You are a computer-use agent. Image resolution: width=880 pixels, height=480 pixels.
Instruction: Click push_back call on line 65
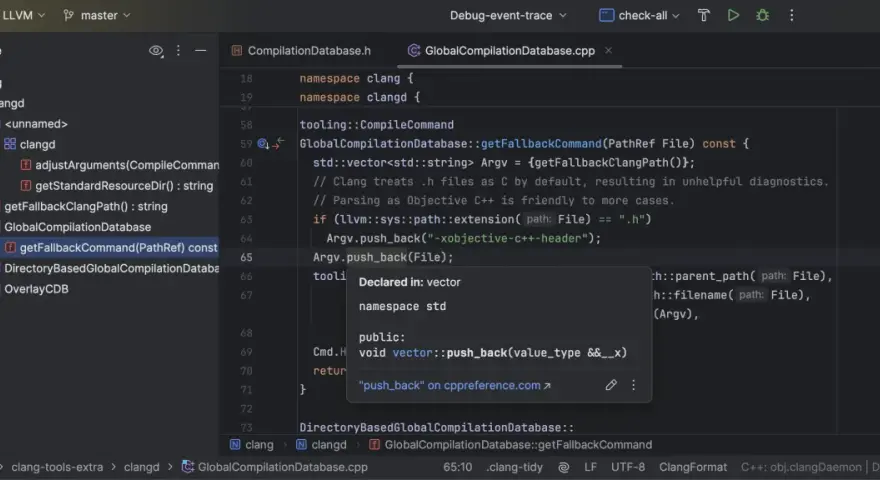[x=376, y=258]
